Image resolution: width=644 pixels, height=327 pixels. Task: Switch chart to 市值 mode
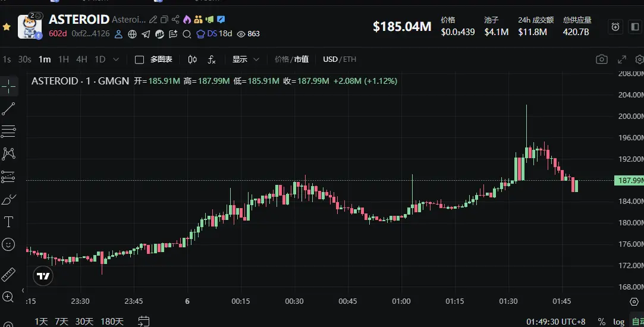[301, 59]
